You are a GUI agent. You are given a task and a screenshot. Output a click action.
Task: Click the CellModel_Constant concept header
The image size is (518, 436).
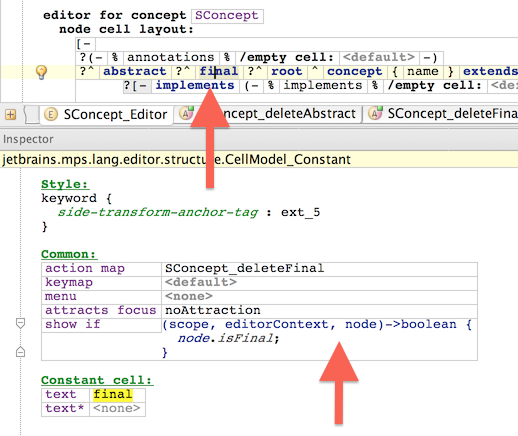point(177,160)
